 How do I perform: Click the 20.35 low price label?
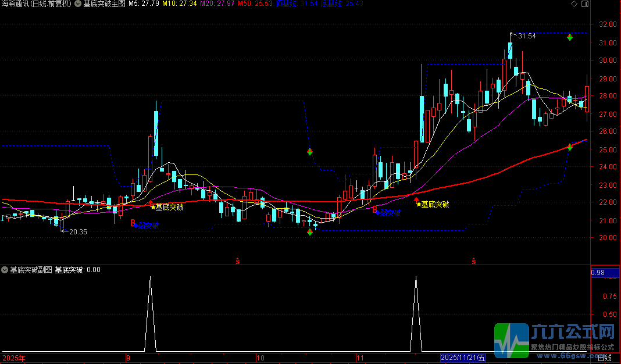tap(78, 231)
